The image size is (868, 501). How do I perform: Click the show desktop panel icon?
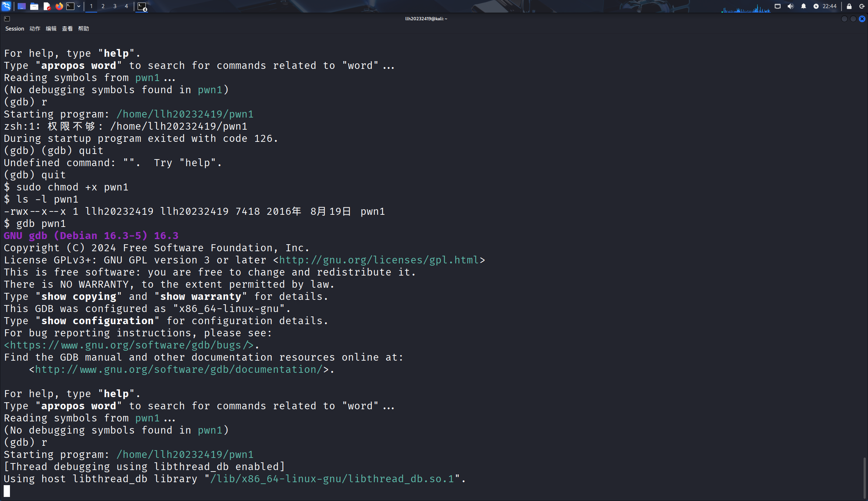(21, 6)
